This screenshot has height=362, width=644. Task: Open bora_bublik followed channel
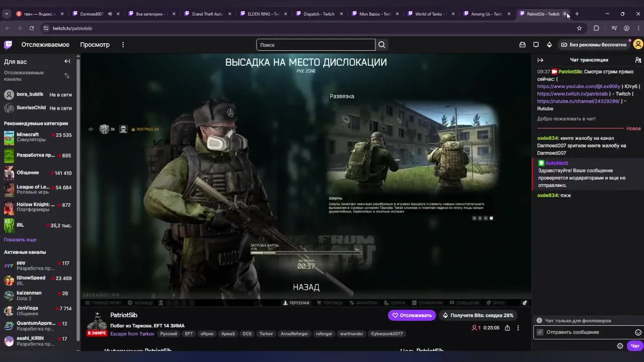pyautogui.click(x=38, y=95)
